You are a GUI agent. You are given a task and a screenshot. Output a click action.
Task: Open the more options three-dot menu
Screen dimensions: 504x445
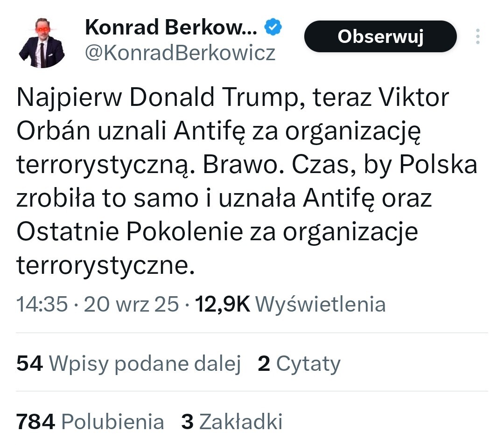point(477,36)
